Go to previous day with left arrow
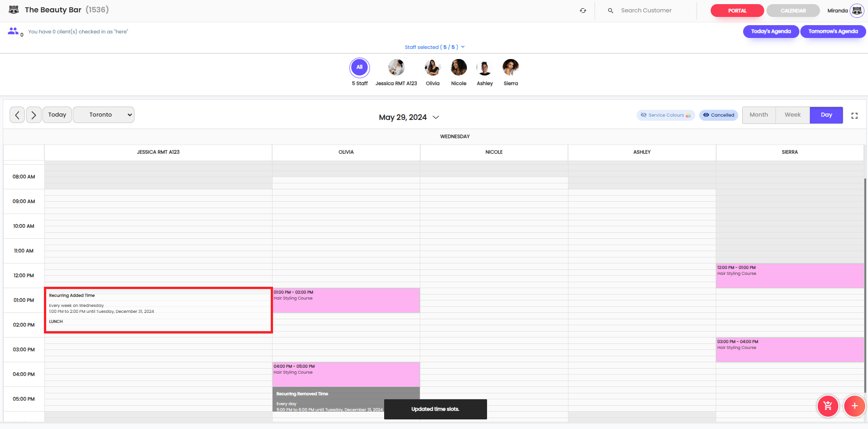The image size is (868, 429). tap(17, 115)
